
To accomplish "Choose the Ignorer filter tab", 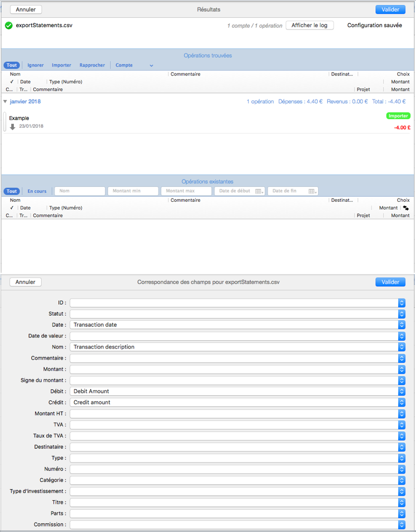I will [x=36, y=65].
